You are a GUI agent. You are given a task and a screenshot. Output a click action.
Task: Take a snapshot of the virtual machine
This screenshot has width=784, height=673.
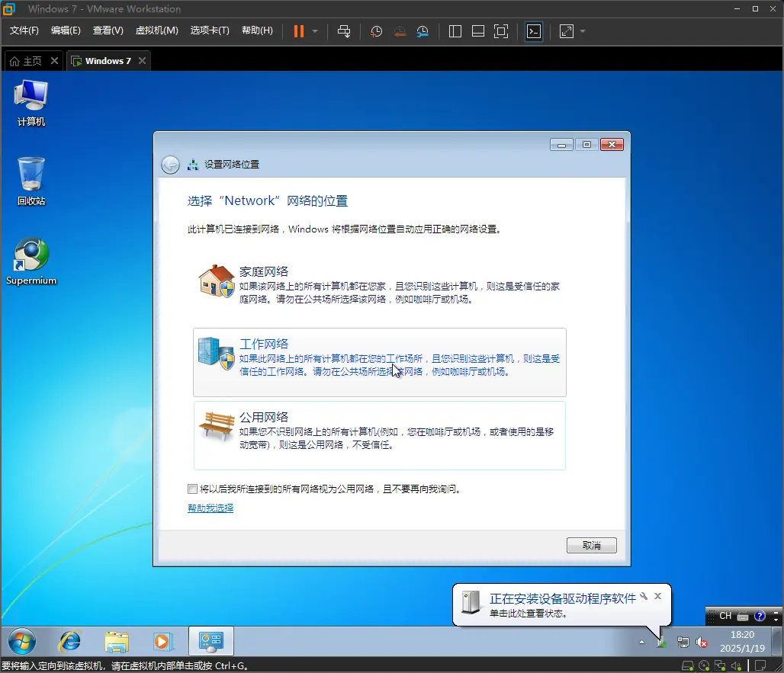[x=376, y=31]
